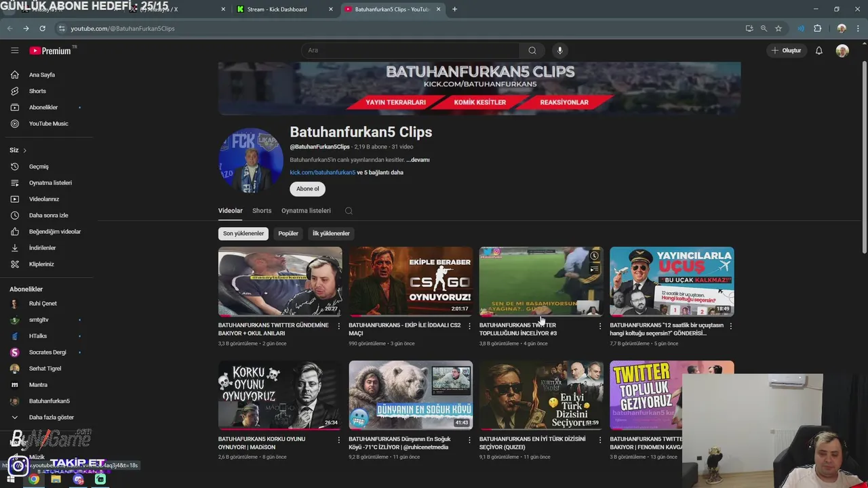
Task: Open ve 5 bağlantı daha links
Action: click(380, 172)
